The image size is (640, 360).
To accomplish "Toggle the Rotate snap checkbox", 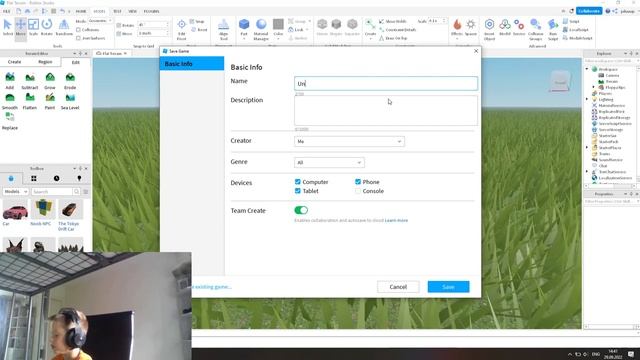I will pyautogui.click(x=119, y=25).
